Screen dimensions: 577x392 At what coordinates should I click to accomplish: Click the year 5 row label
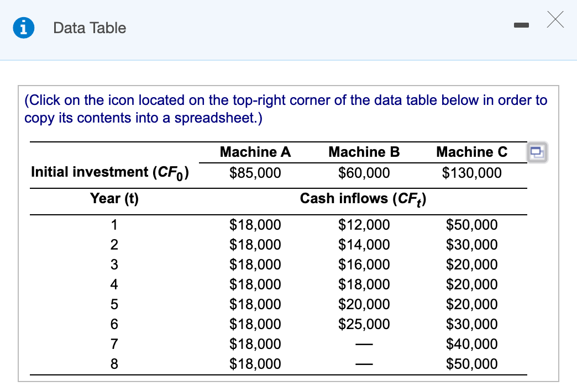coord(114,304)
